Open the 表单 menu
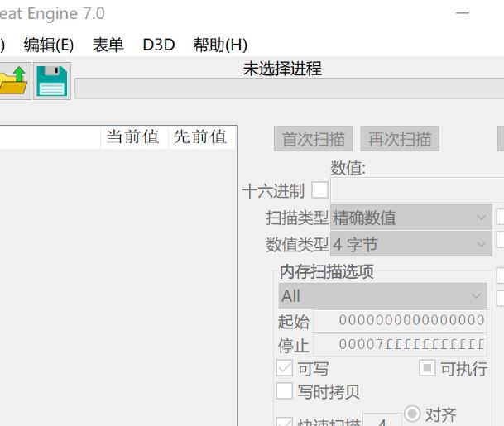 [x=108, y=45]
